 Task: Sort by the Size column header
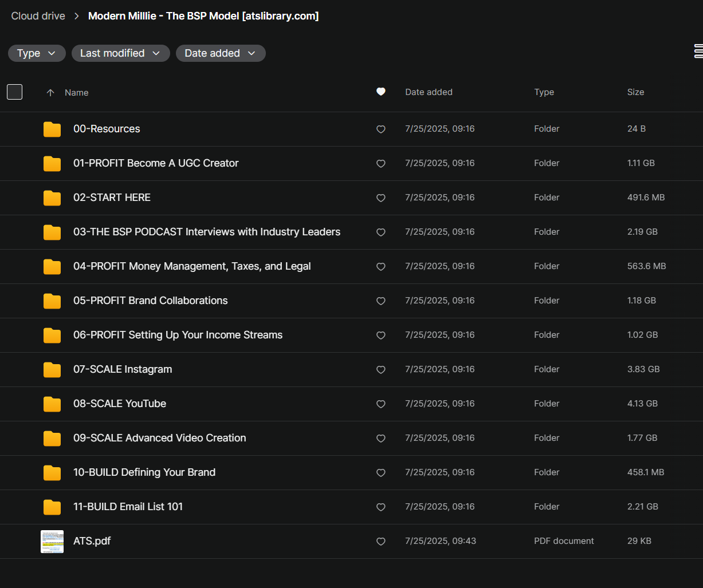[635, 92]
